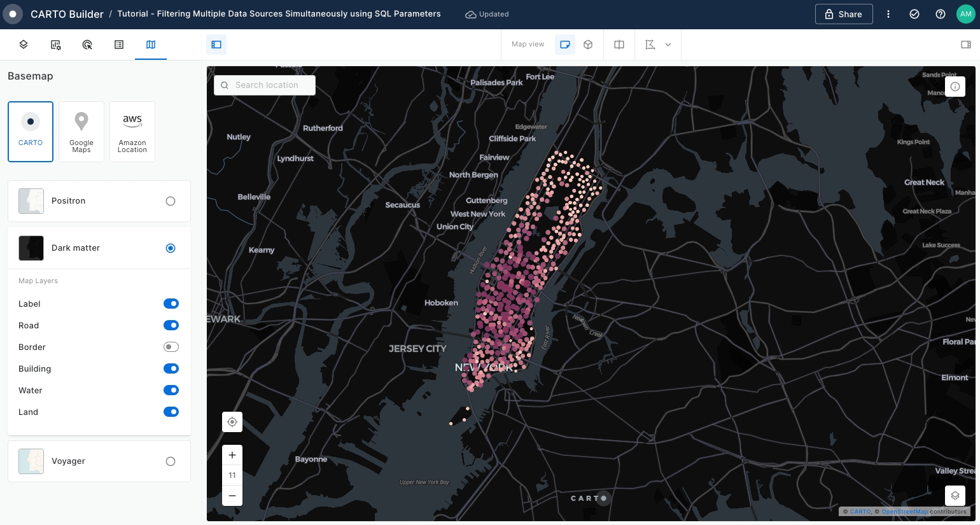
Task: Toggle the Road map layer switch
Action: [171, 325]
